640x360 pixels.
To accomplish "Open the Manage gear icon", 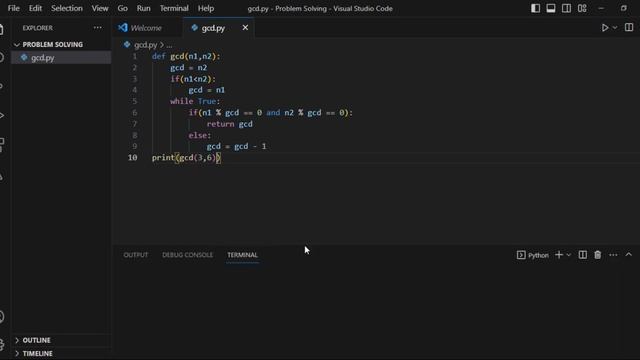I will [x=2, y=344].
